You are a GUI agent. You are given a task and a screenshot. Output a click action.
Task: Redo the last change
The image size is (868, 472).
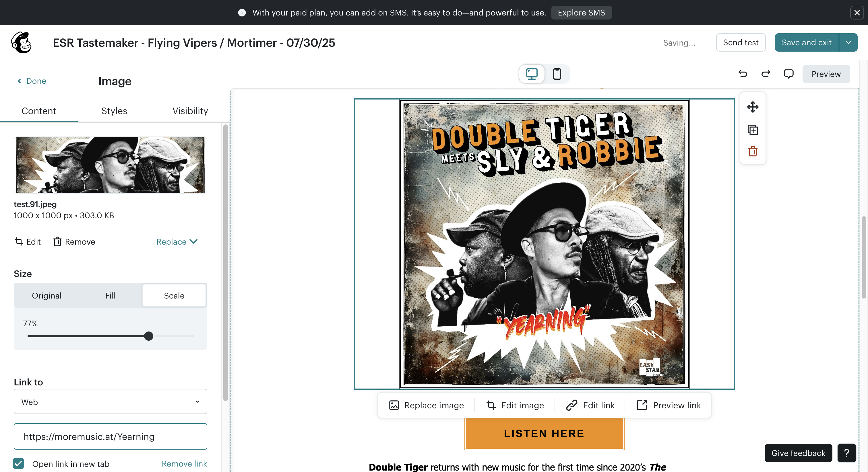tap(766, 74)
